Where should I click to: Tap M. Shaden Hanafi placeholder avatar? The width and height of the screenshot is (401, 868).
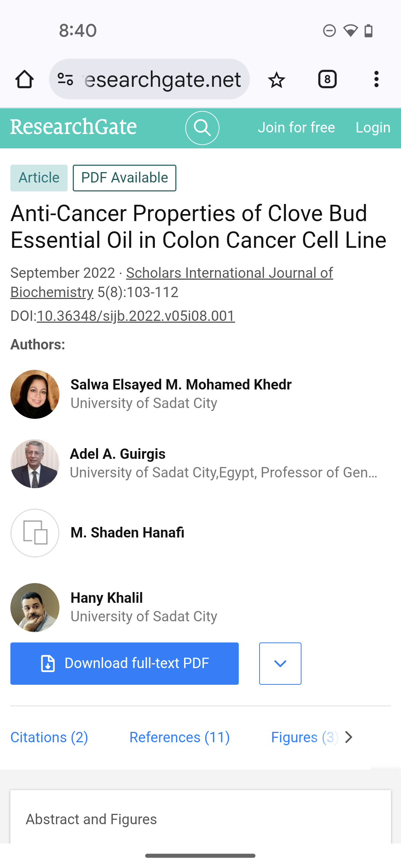(35, 533)
